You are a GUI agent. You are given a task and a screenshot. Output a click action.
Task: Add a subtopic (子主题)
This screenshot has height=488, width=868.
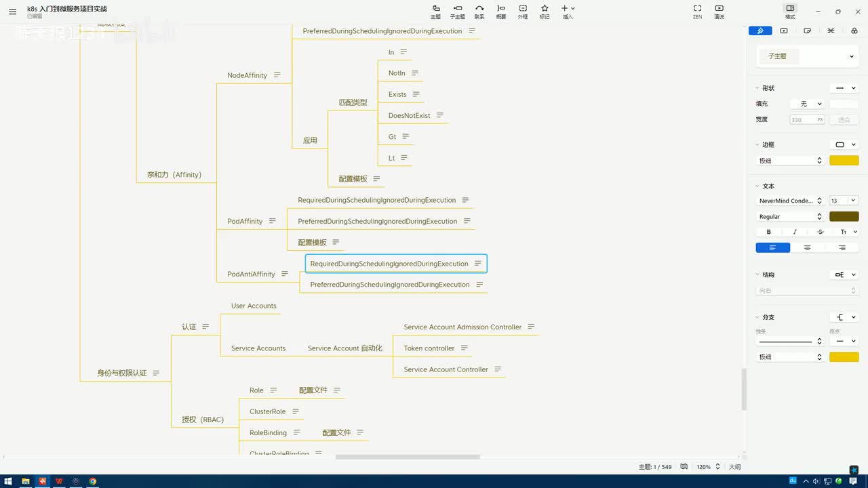[x=458, y=12]
